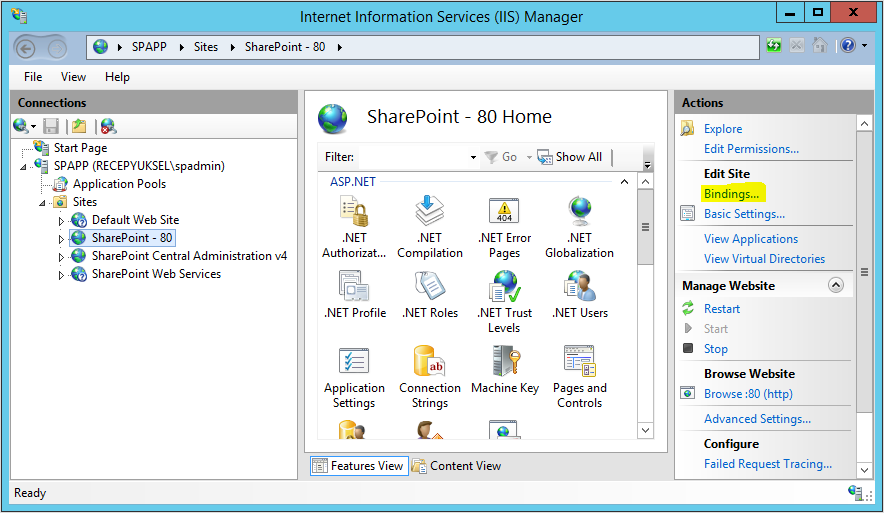The width and height of the screenshot is (884, 513).
Task: Open the View menu
Action: click(x=73, y=77)
